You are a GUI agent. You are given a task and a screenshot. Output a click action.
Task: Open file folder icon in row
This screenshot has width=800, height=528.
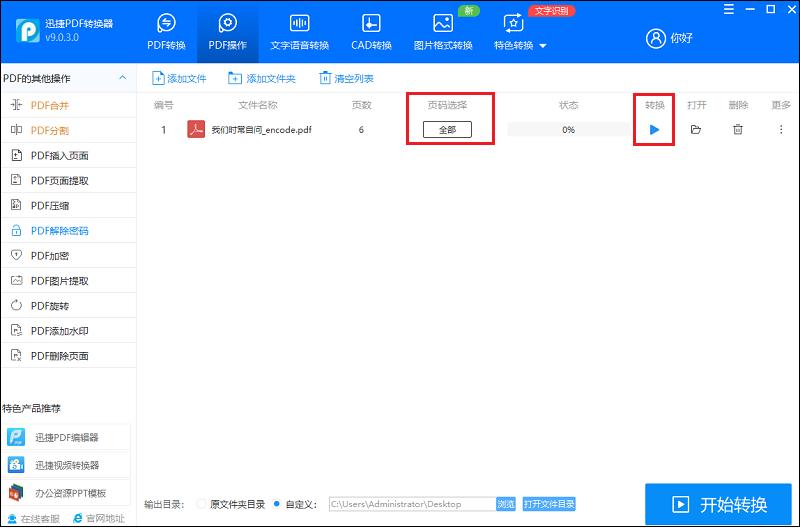(696, 130)
